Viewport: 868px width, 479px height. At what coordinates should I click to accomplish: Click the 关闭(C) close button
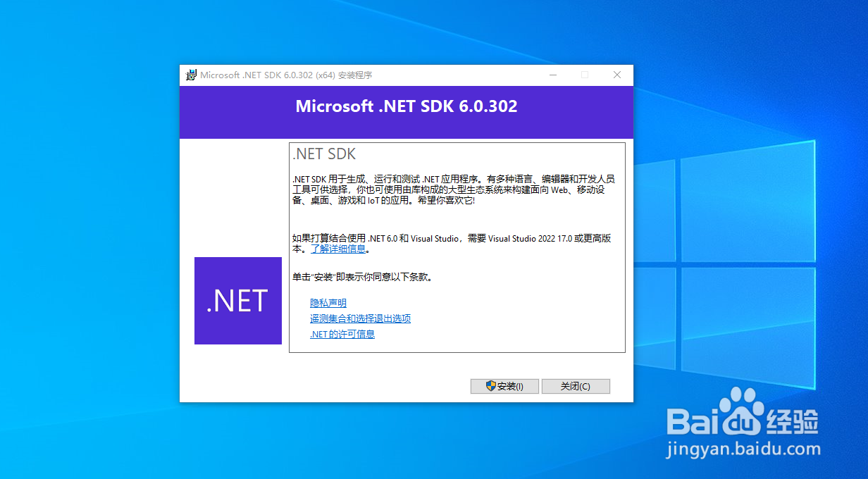coord(576,386)
